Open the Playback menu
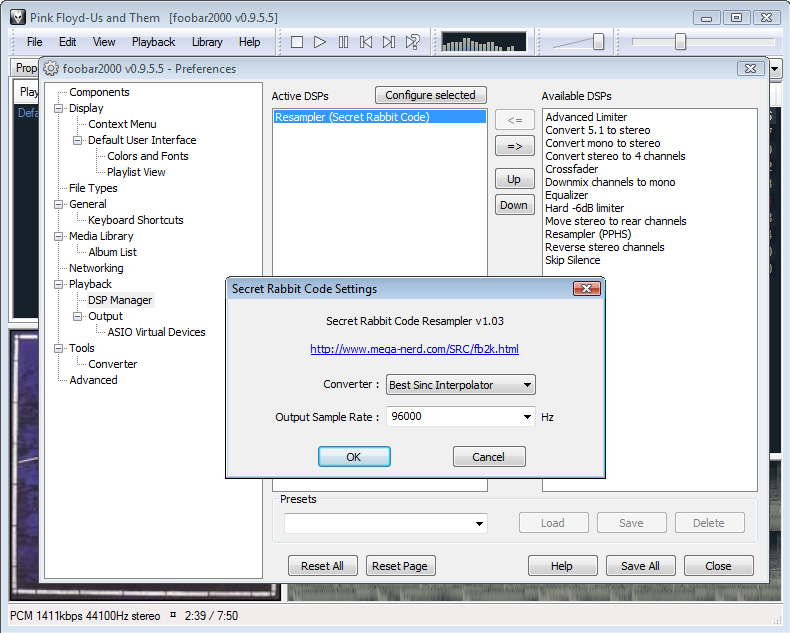The height and width of the screenshot is (633, 790). [153, 42]
